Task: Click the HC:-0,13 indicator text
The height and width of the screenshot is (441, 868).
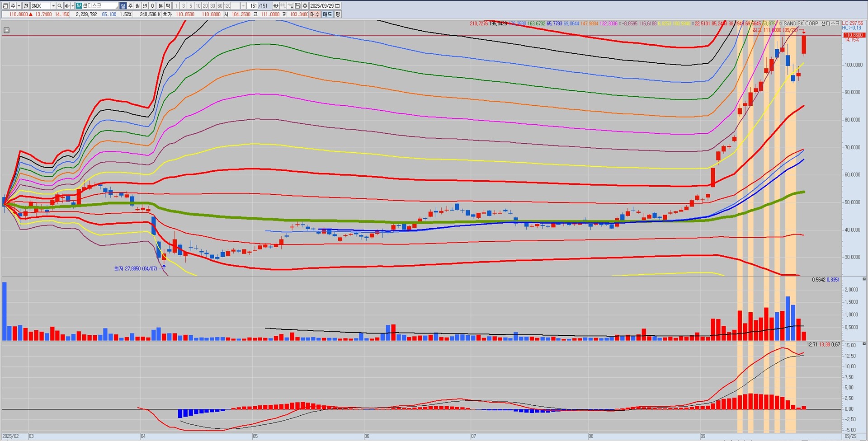Action: (x=852, y=28)
